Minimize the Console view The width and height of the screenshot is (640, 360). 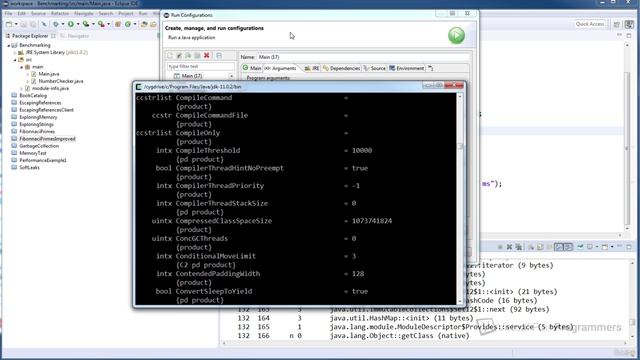620,247
